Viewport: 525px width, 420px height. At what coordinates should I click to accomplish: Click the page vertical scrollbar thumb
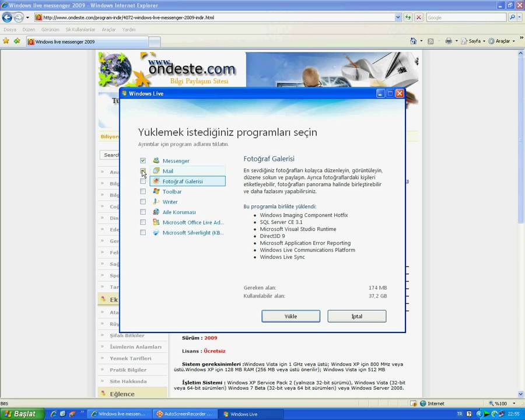pyautogui.click(x=521, y=139)
